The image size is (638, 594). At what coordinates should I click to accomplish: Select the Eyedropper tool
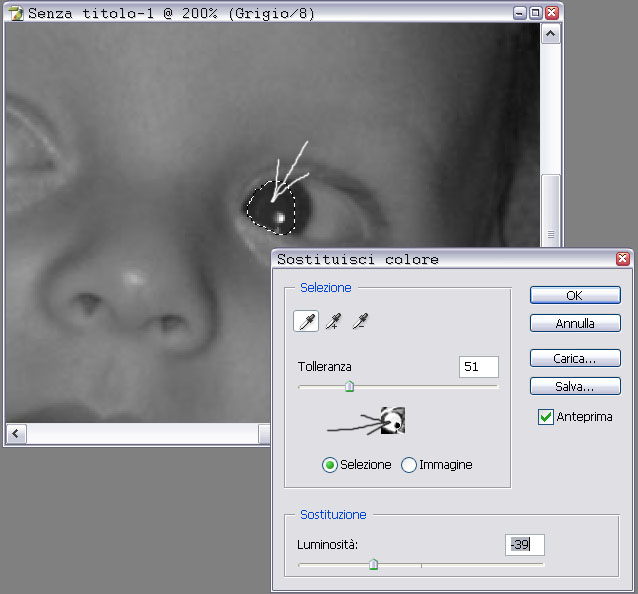[x=306, y=321]
